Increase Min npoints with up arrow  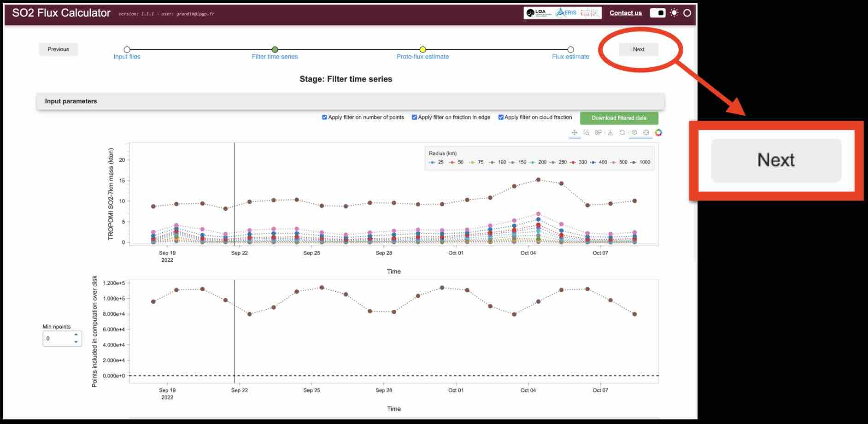[76, 335]
